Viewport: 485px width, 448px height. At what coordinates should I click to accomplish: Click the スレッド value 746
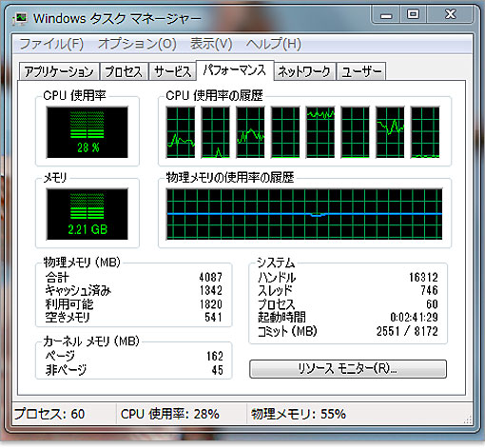[x=429, y=290]
